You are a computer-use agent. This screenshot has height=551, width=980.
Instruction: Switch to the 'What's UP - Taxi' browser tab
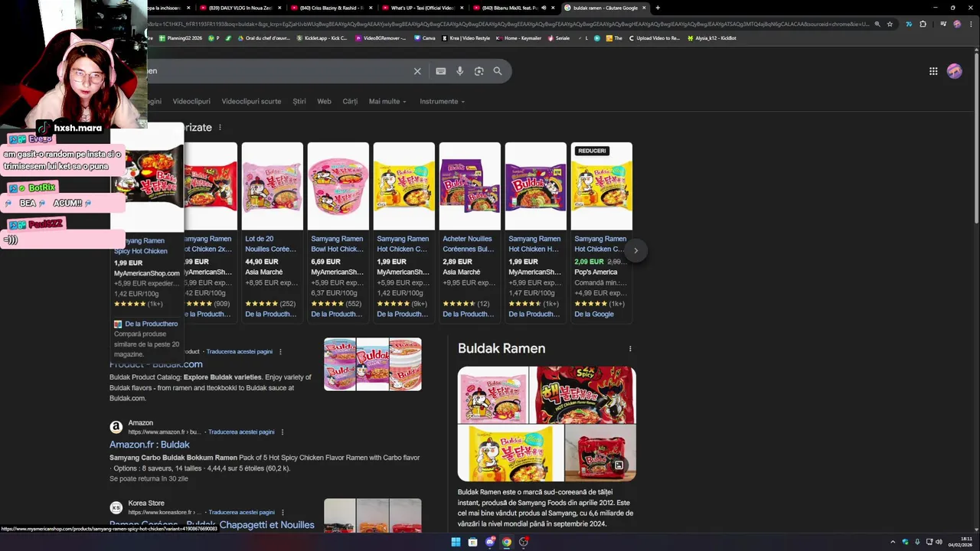click(x=423, y=8)
